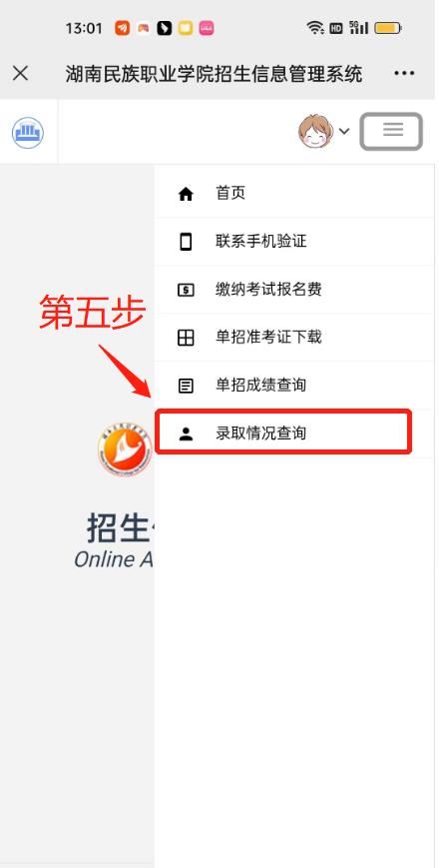438x868 pixels.
Task: Click the user avatar face icon
Action: (316, 131)
